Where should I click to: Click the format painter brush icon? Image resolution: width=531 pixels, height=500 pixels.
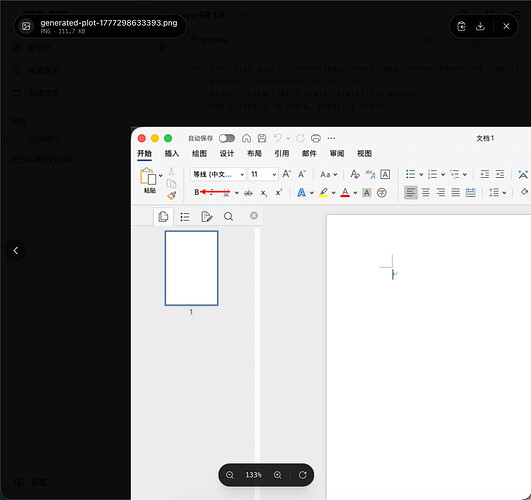point(172,195)
